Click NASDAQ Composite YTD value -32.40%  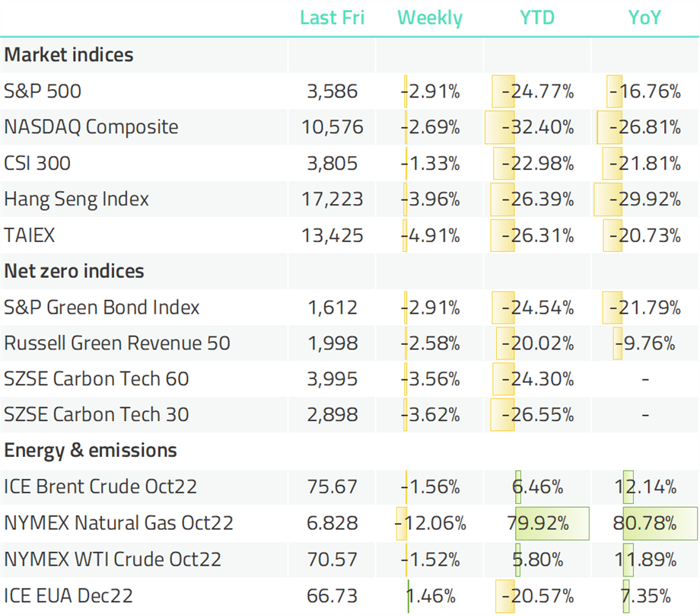pos(537,127)
